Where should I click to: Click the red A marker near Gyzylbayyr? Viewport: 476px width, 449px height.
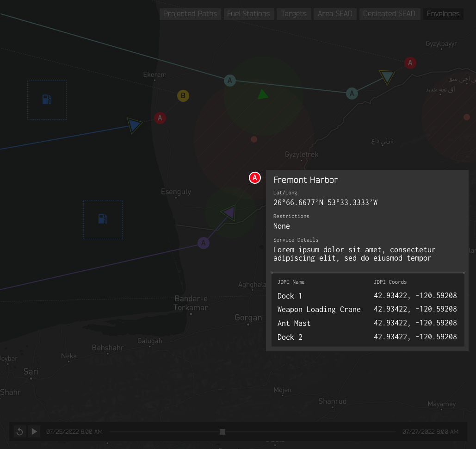410,63
